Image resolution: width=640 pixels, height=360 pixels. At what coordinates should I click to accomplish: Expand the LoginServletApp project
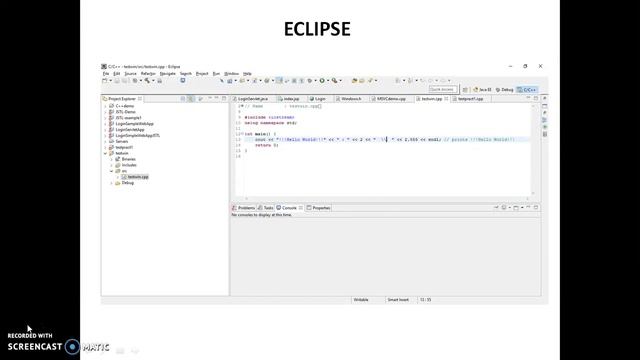point(105,130)
